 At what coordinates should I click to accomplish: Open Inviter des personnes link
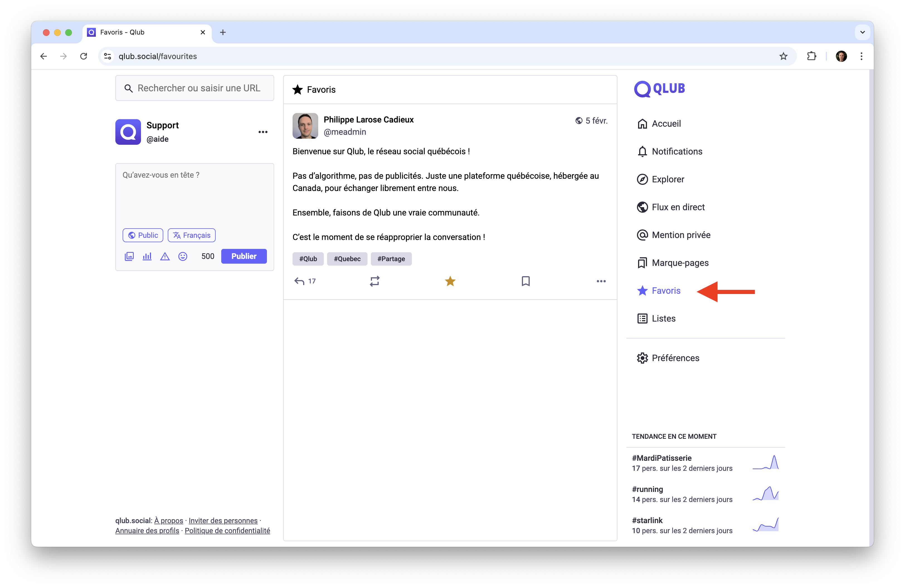pos(223,520)
